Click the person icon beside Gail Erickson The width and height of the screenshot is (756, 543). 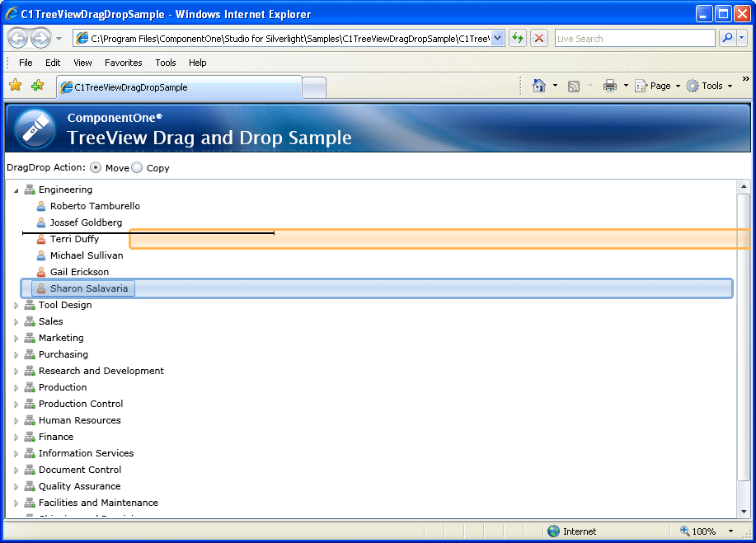point(40,272)
